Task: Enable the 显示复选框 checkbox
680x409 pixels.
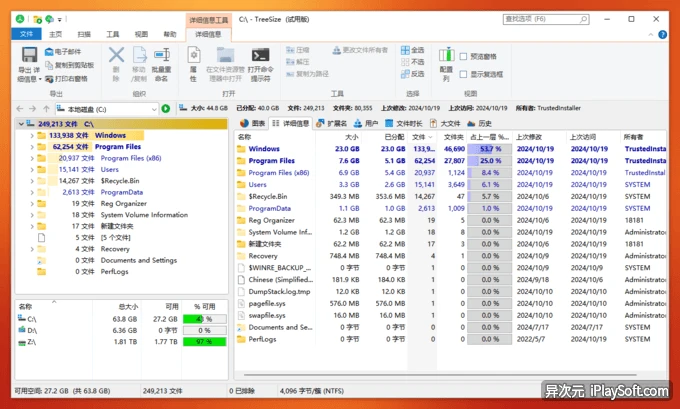Action: [x=463, y=74]
